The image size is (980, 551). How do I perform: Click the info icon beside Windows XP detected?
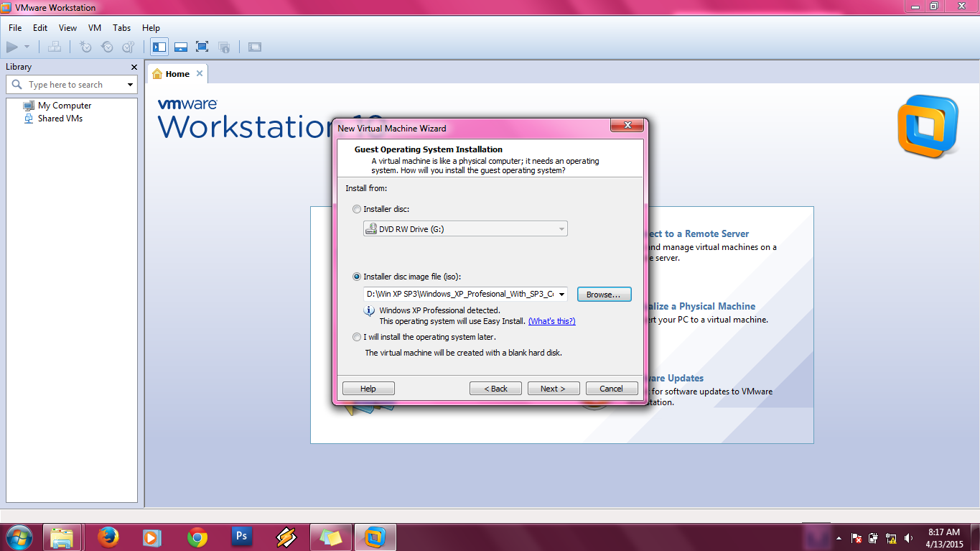pos(370,311)
